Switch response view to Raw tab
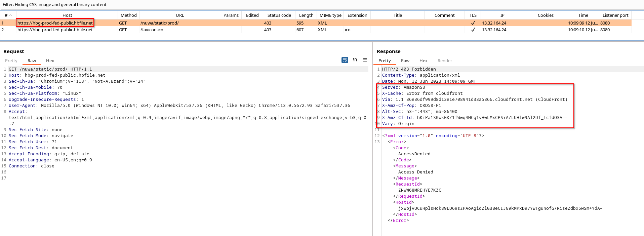644x236 pixels. coord(405,61)
